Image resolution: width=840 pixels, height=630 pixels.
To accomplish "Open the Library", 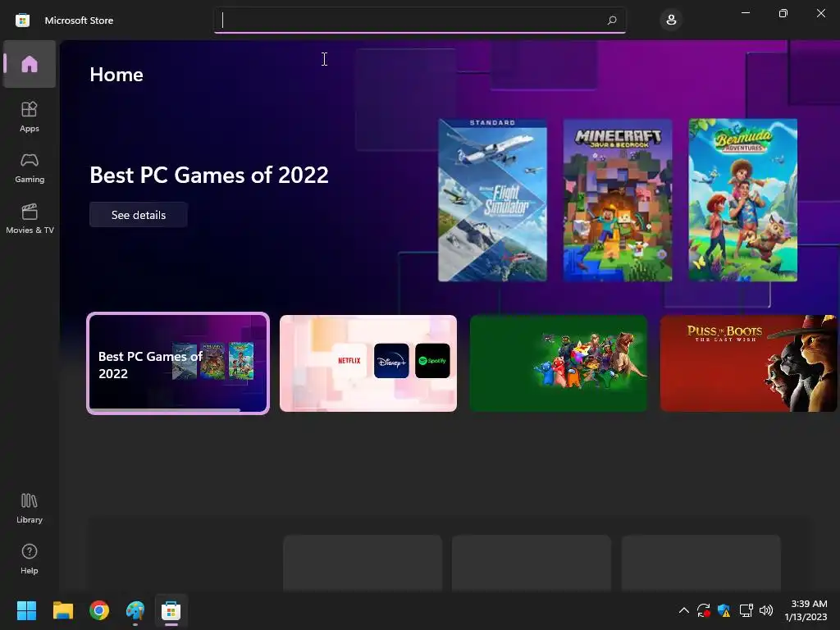I will (30, 509).
